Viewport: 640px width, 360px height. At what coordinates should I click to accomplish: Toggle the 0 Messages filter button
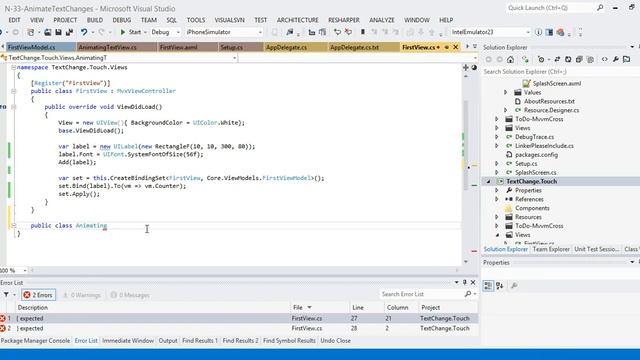pyautogui.click(x=130, y=295)
